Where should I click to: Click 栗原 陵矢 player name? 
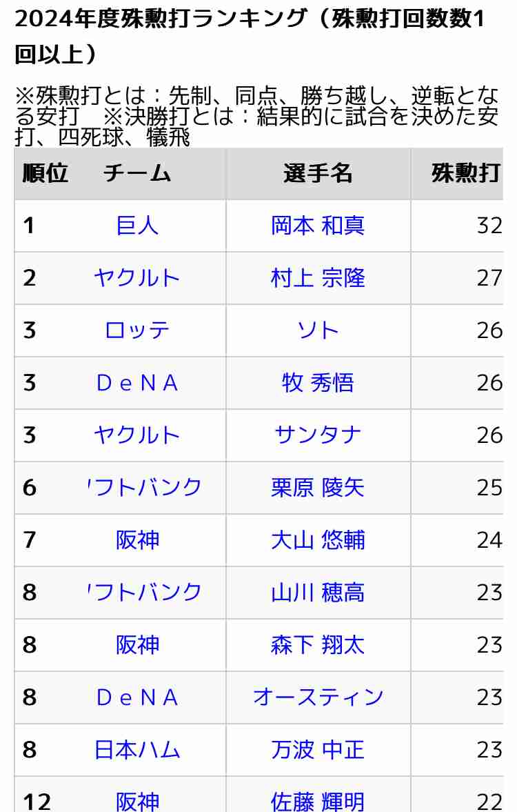tap(318, 488)
